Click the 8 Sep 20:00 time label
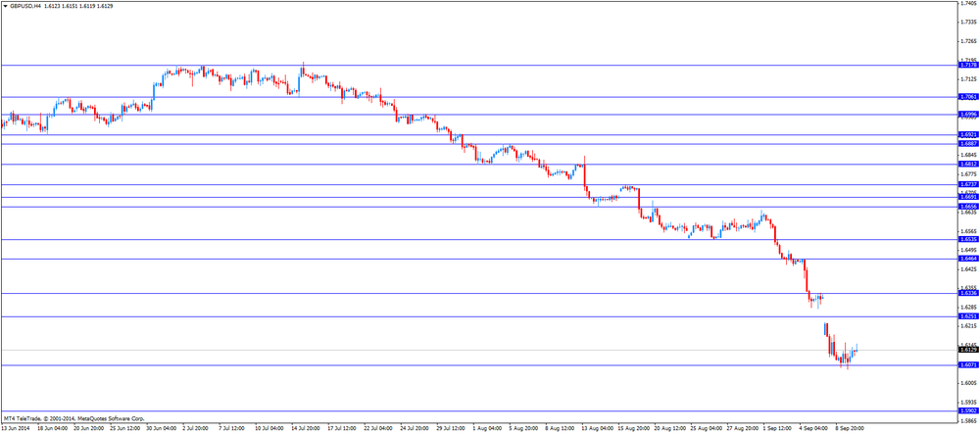The height and width of the screenshot is (433, 980). click(x=850, y=429)
